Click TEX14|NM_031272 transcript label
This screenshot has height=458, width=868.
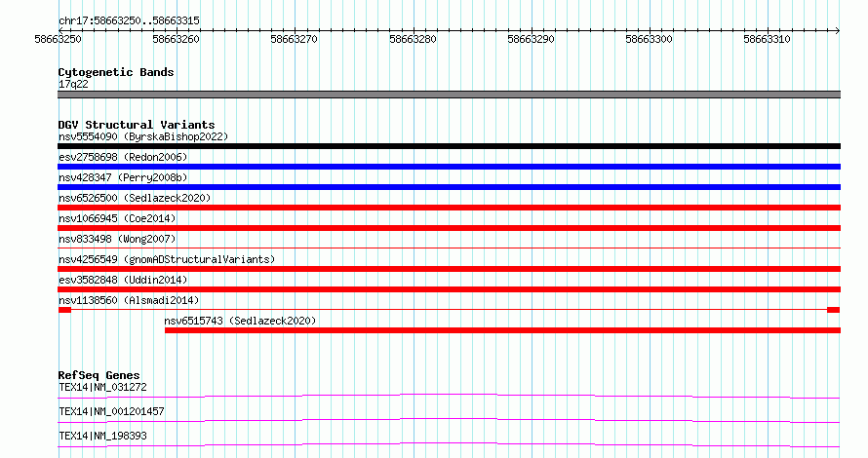[x=102, y=387]
